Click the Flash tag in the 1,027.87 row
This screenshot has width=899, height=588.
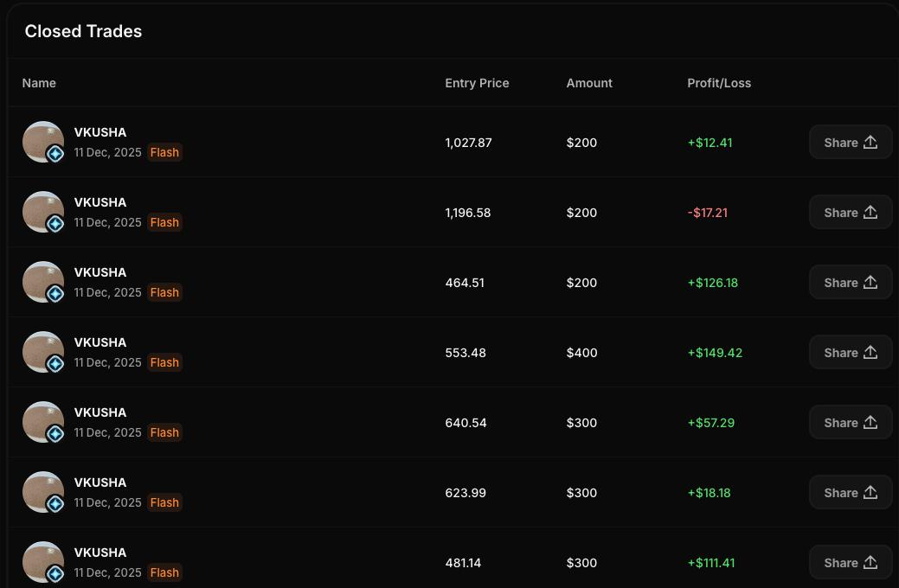coord(164,152)
